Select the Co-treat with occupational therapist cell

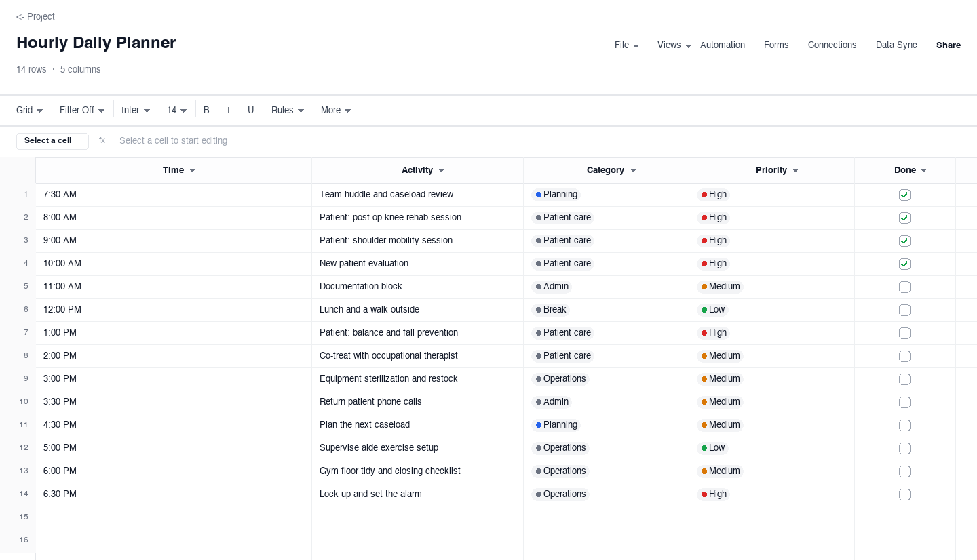coord(417,356)
